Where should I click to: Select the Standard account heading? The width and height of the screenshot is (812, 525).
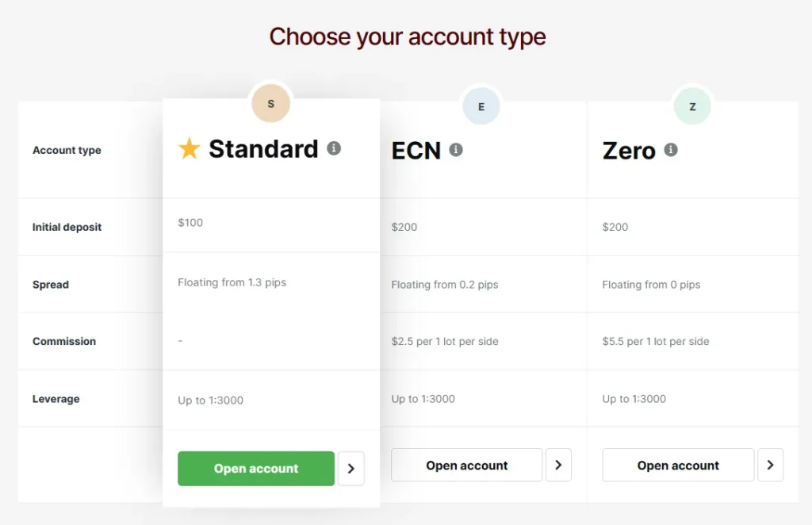coord(263,148)
